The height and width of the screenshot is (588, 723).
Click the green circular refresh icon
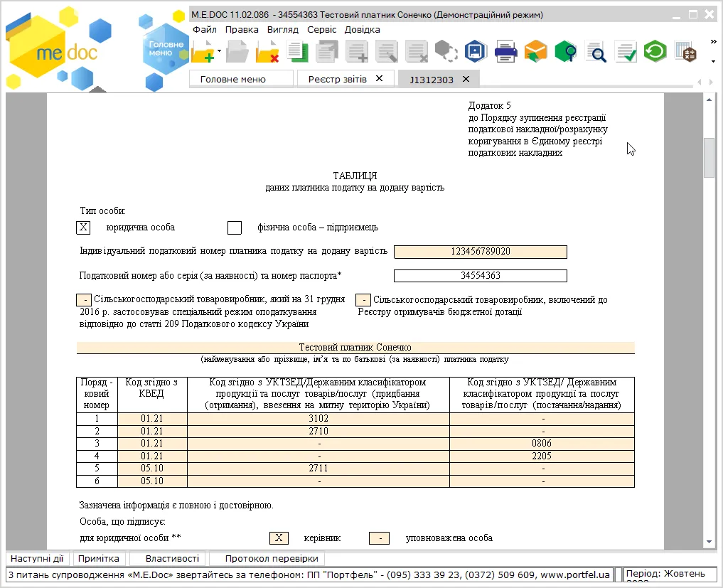click(655, 50)
